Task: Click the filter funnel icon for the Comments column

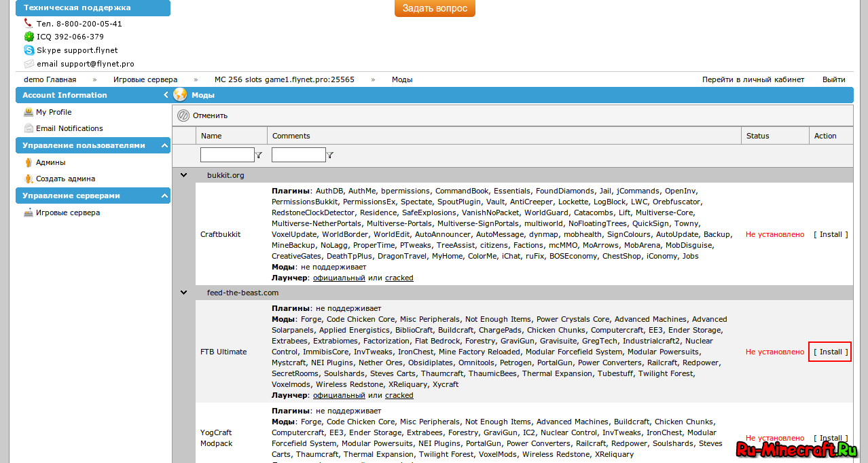Action: point(330,155)
